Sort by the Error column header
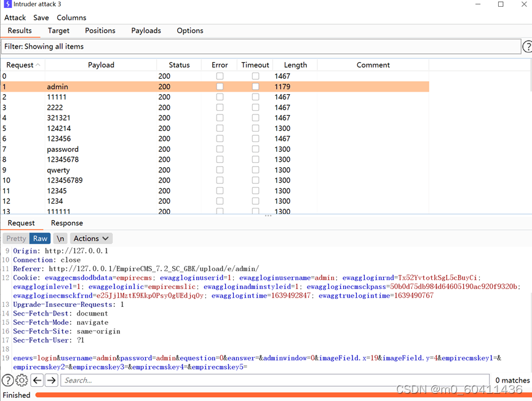532x401 pixels. click(220, 65)
